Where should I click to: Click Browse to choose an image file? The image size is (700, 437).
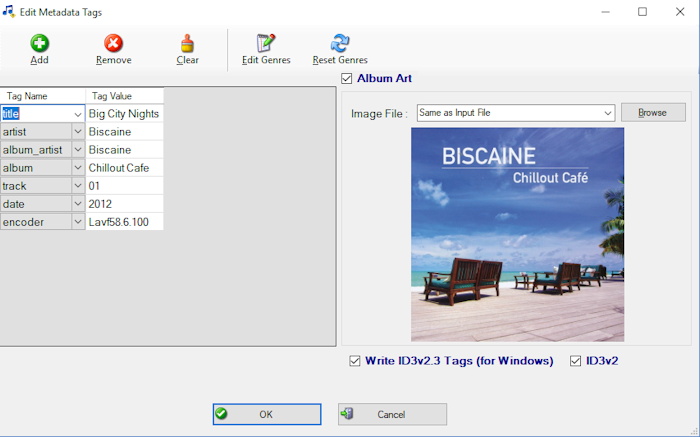click(653, 113)
